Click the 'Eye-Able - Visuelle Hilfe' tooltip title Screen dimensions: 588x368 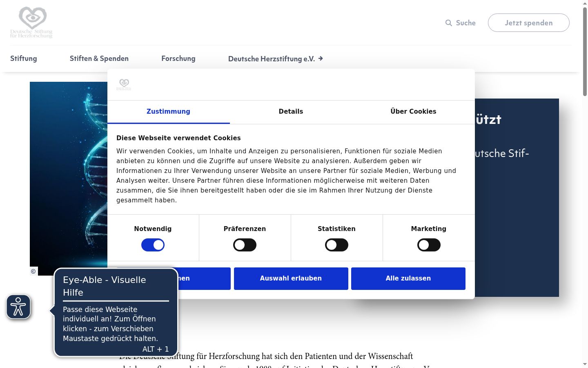click(105, 286)
